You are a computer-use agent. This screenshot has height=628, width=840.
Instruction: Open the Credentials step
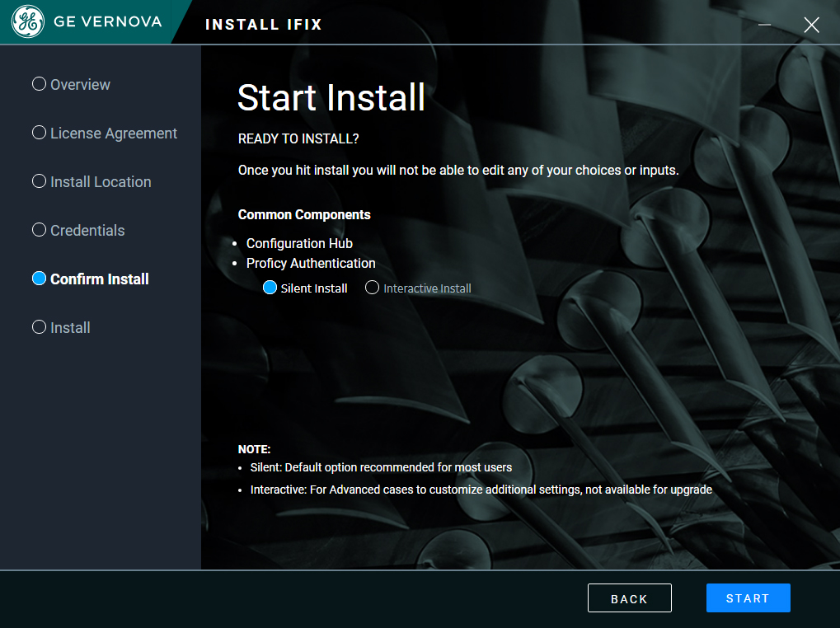78,230
